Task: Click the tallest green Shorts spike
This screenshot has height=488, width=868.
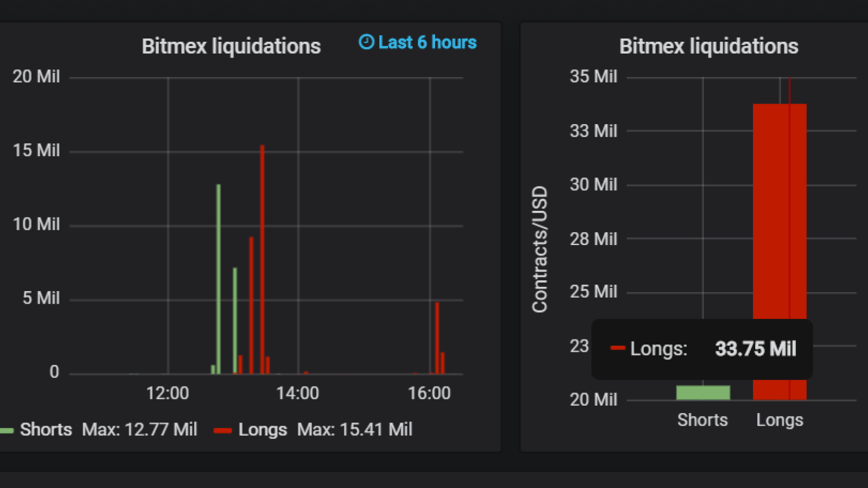Action: tap(219, 279)
